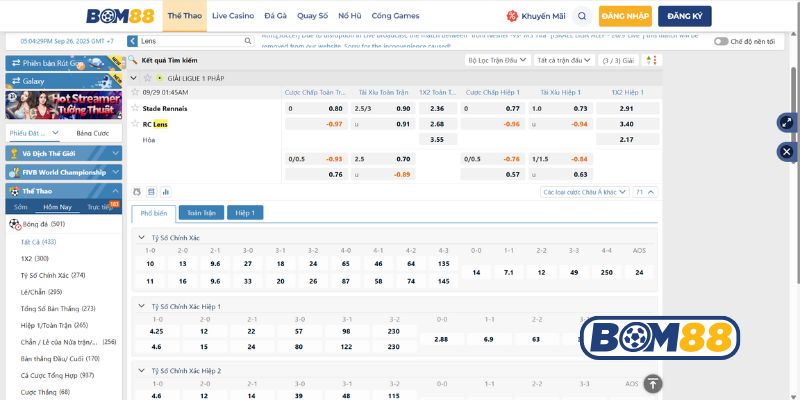
Task: Click the ĐĂNG NHẬP login button
Action: tap(625, 16)
